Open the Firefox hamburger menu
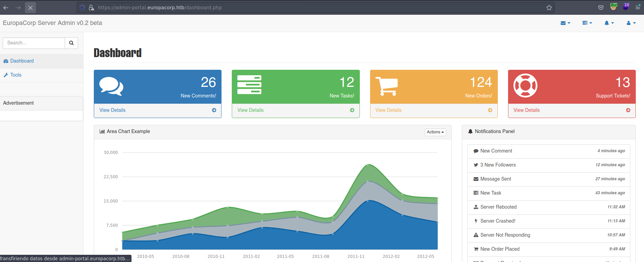644x262 pixels. 638,8
